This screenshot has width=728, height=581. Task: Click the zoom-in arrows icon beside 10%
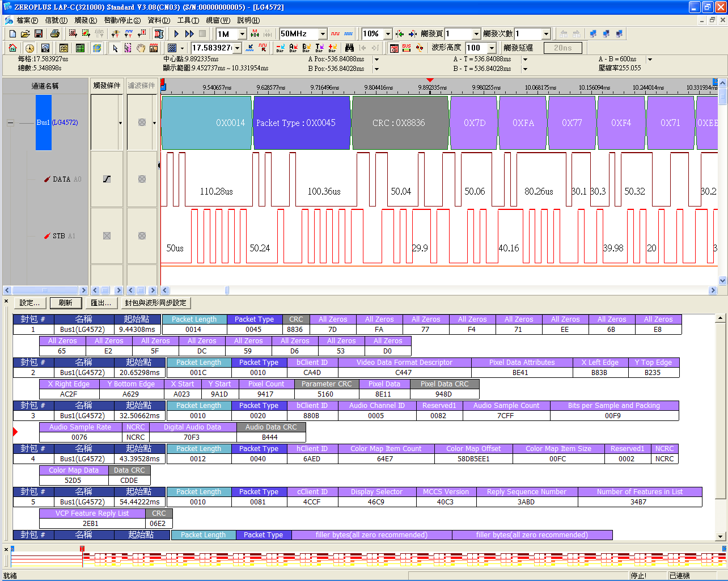coord(400,34)
